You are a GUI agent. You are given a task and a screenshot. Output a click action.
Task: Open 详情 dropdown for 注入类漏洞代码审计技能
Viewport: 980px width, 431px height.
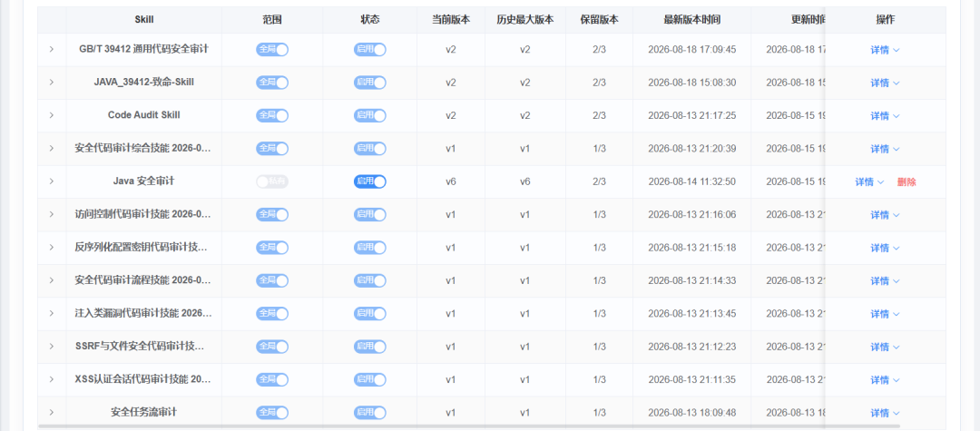point(885,314)
